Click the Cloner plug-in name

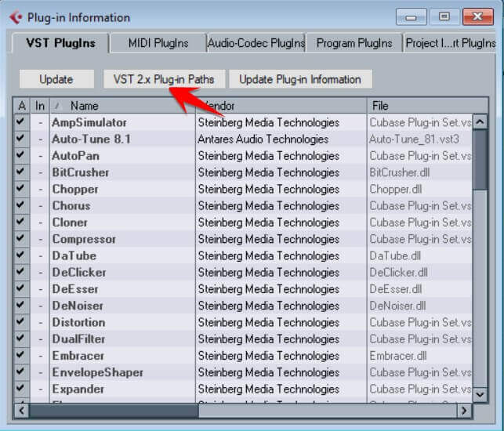[x=70, y=223]
